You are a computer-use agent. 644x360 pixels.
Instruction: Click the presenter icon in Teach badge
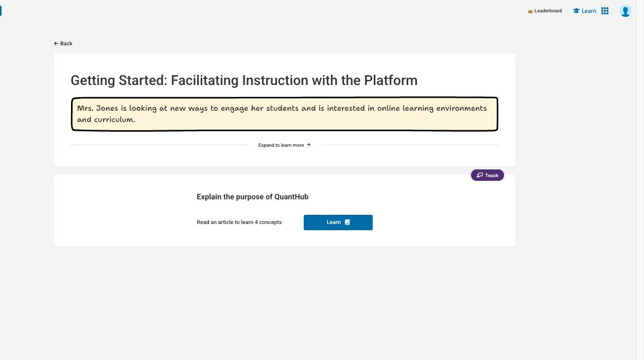480,175
